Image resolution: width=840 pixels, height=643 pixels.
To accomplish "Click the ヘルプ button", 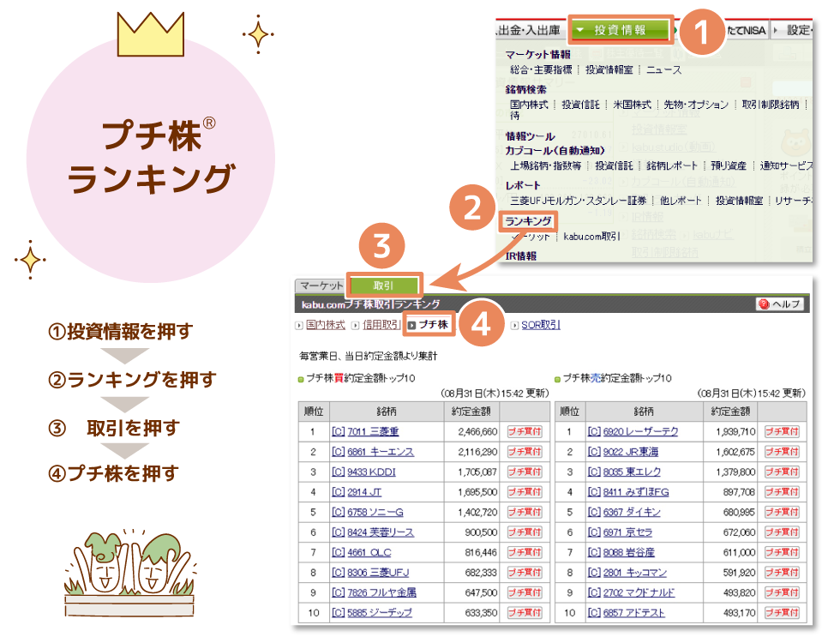I will [x=780, y=304].
